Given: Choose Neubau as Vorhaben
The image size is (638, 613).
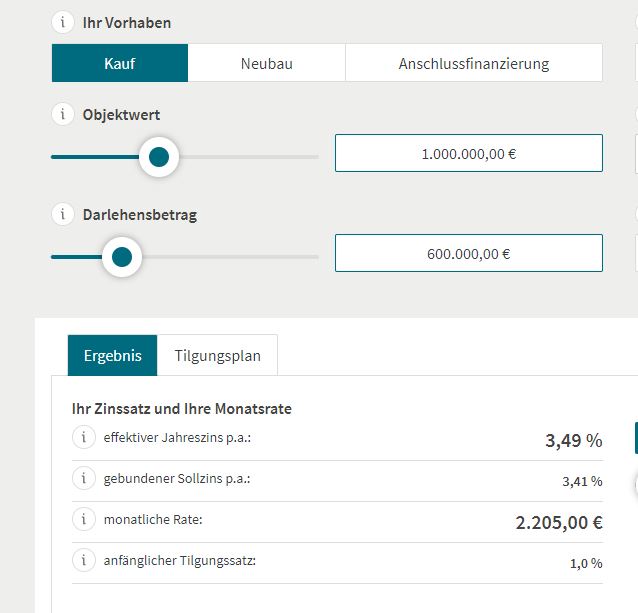Looking at the screenshot, I should coord(266,63).
